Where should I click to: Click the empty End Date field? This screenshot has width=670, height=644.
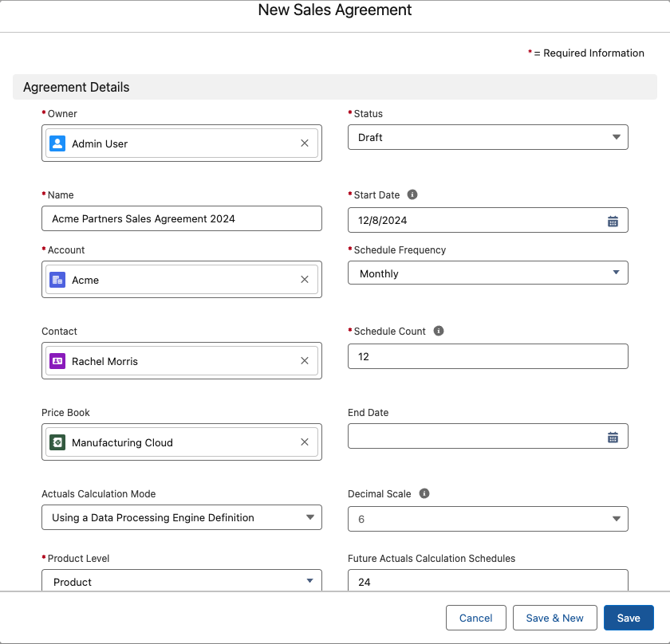[x=488, y=436]
